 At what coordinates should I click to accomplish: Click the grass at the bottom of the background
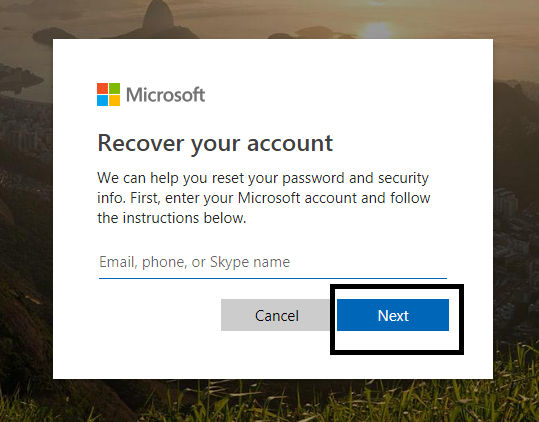[344, 402]
